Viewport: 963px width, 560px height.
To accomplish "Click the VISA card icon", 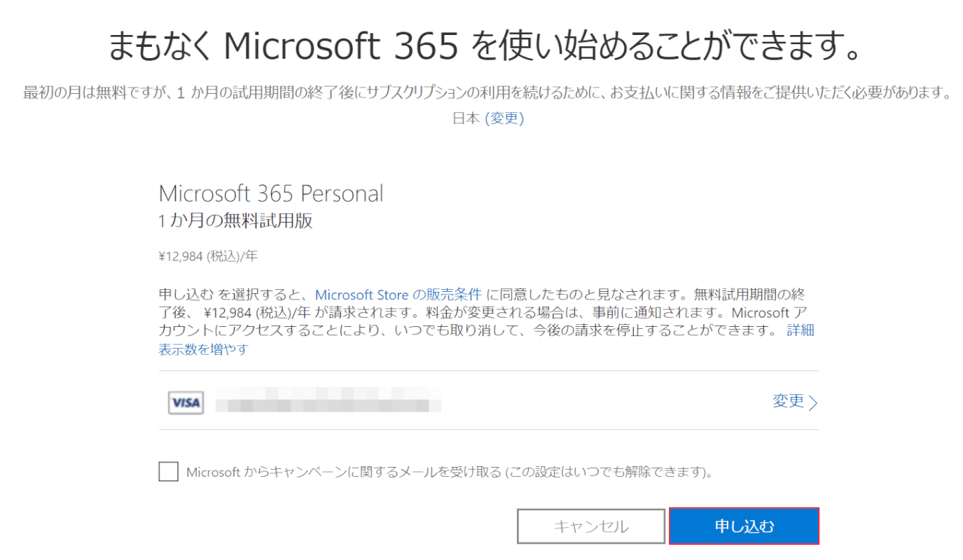I will click(x=186, y=402).
